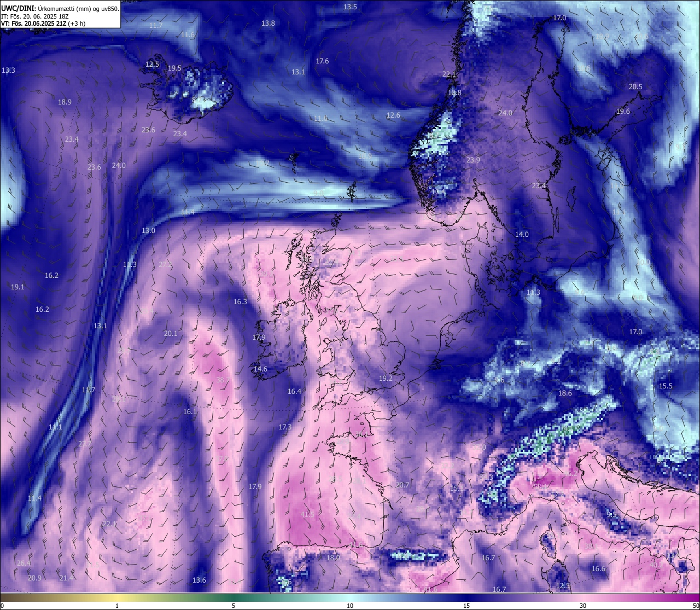700x610 pixels.
Task: Click the 19.2 value over southeast England
Action: pos(386,379)
